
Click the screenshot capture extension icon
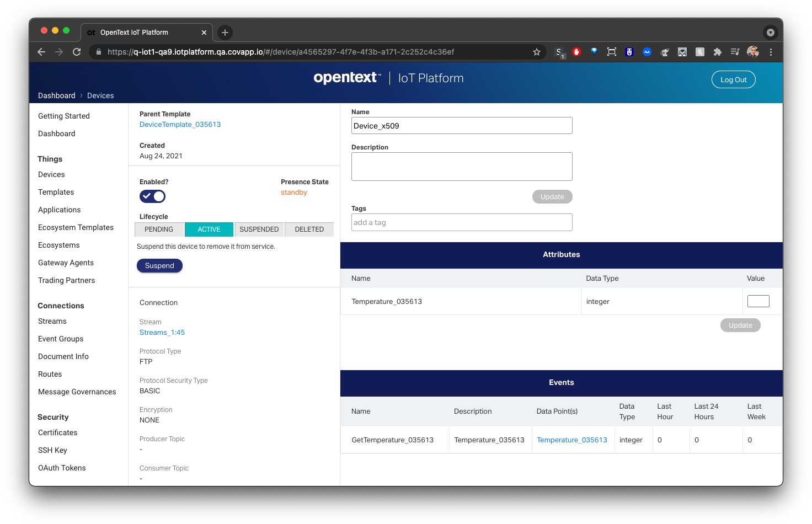coord(611,52)
